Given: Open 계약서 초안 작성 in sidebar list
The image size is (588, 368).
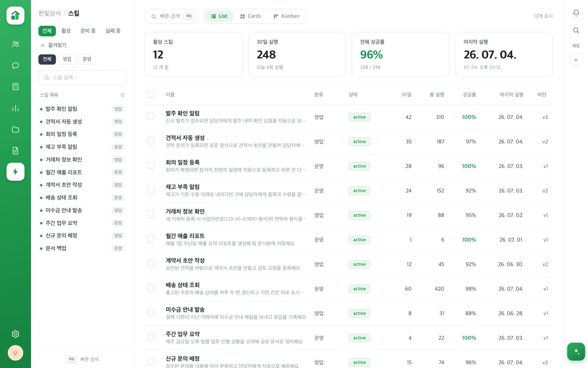Looking at the screenshot, I should click(82, 185).
